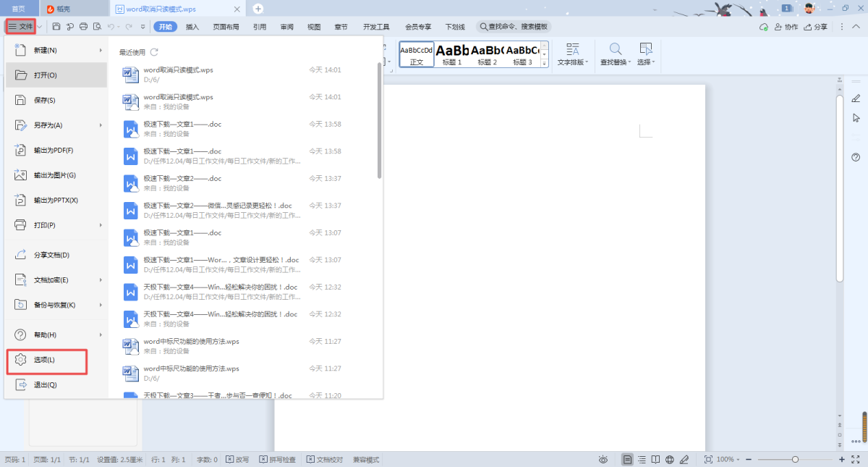Open the 打印(P) menu entry
868x467 pixels.
(x=56, y=225)
